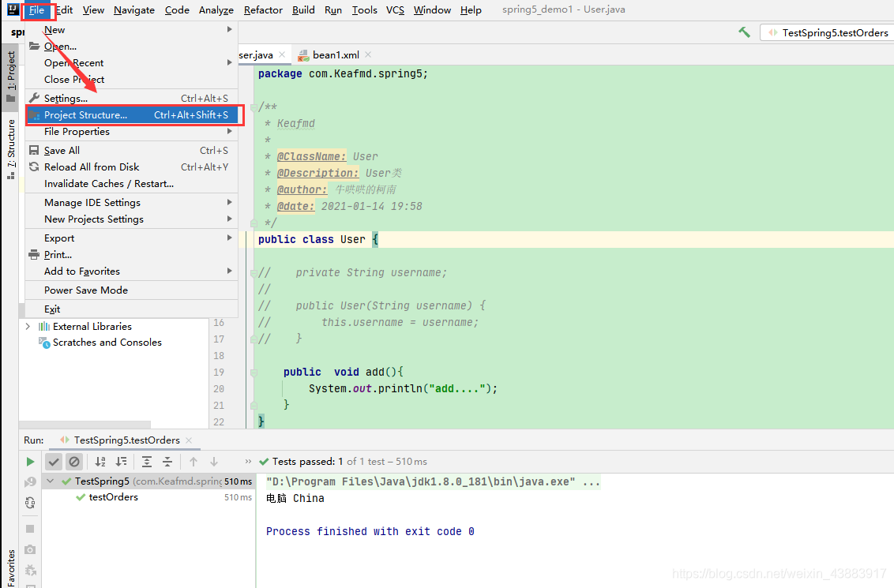The height and width of the screenshot is (588, 894).
Task: Open the Edit menu
Action: [64, 9]
